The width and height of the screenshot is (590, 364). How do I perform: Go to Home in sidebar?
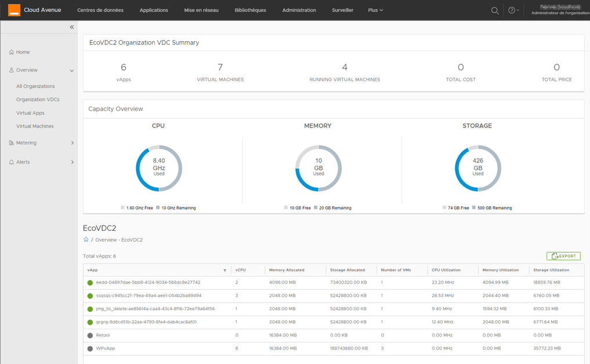coord(23,52)
